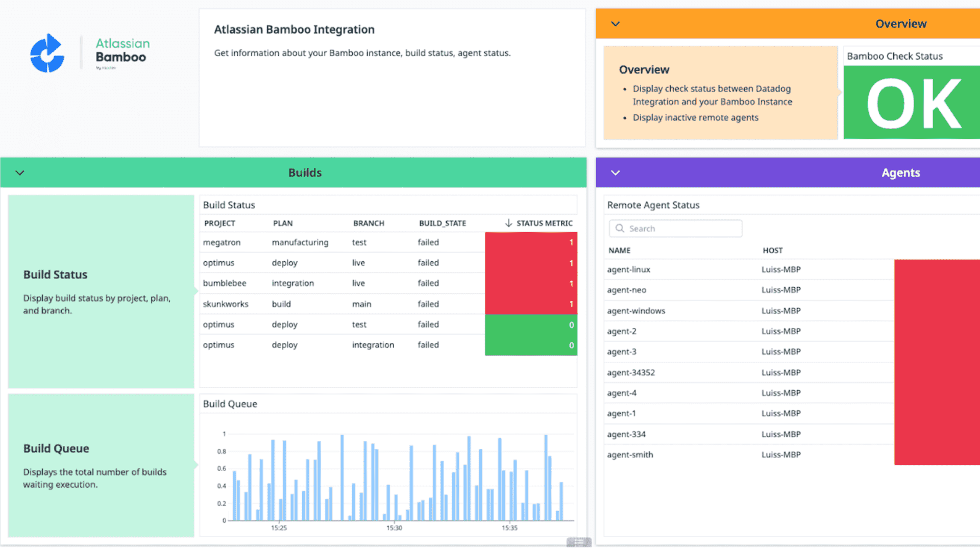Select 'agent-2' in agent list
980x551 pixels.
click(x=622, y=331)
